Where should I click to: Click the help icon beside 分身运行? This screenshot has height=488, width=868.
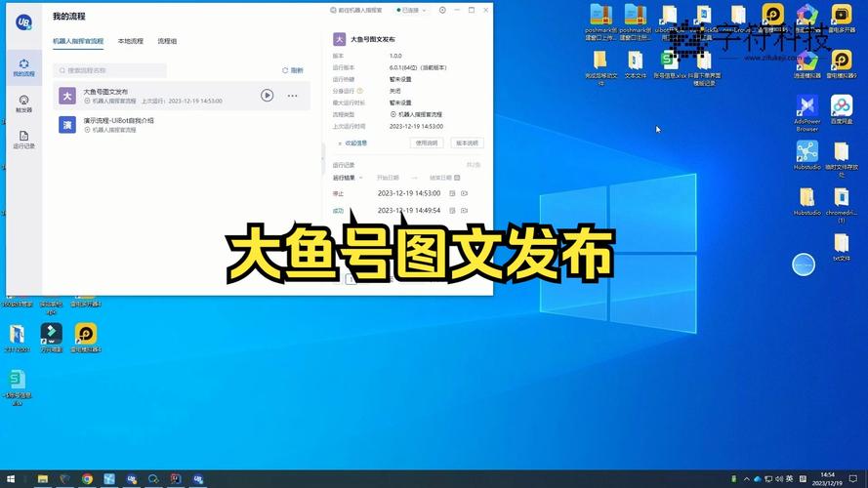360,91
